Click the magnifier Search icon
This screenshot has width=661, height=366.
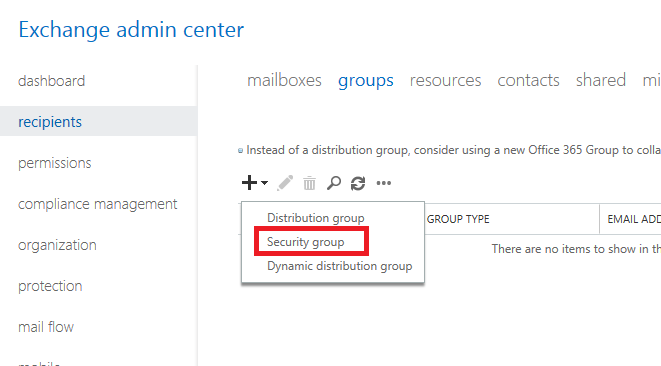[334, 183]
